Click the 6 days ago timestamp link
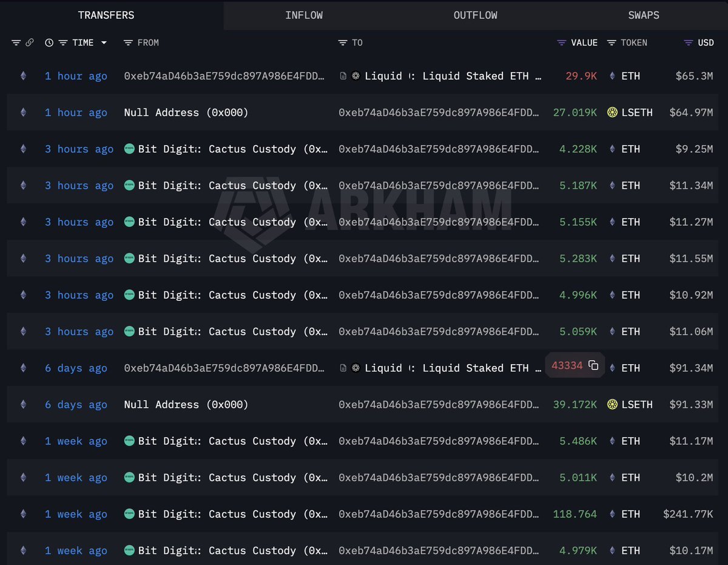The width and height of the screenshot is (728, 565). (76, 368)
